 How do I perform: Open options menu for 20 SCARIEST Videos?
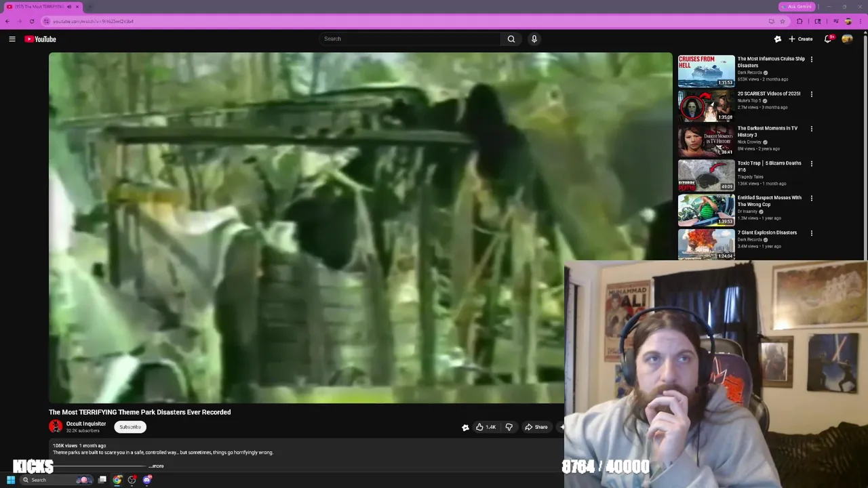(811, 94)
